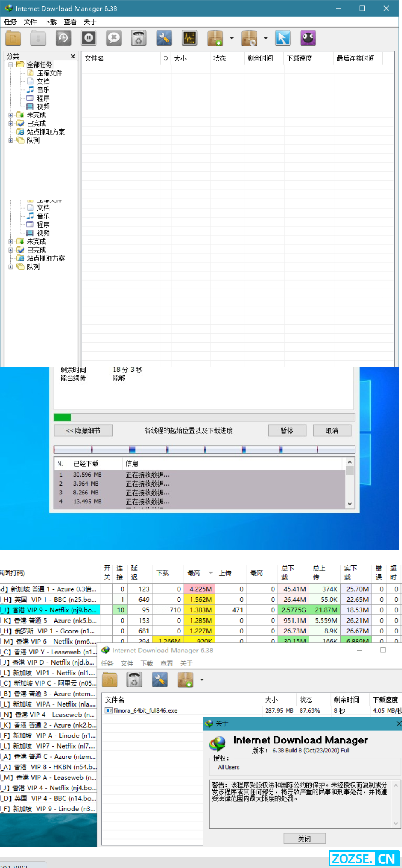This screenshot has width=402, height=868.
Task: Click the 取消 cancel button
Action: click(x=332, y=430)
